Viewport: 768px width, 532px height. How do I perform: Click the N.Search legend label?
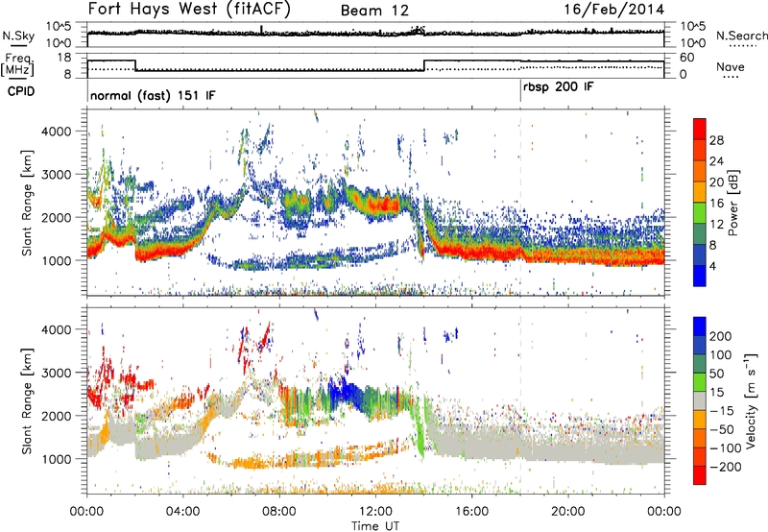tap(741, 36)
